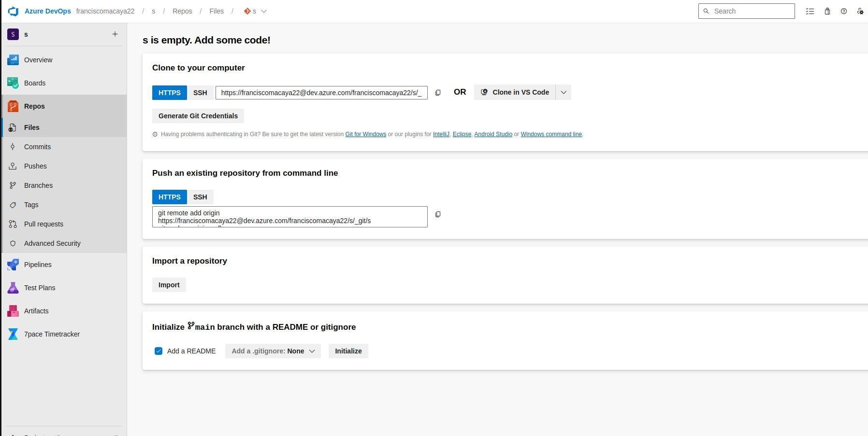Screen dimensions: 868x436
Task: Copy the clone URL to clipboard
Action: point(438,93)
